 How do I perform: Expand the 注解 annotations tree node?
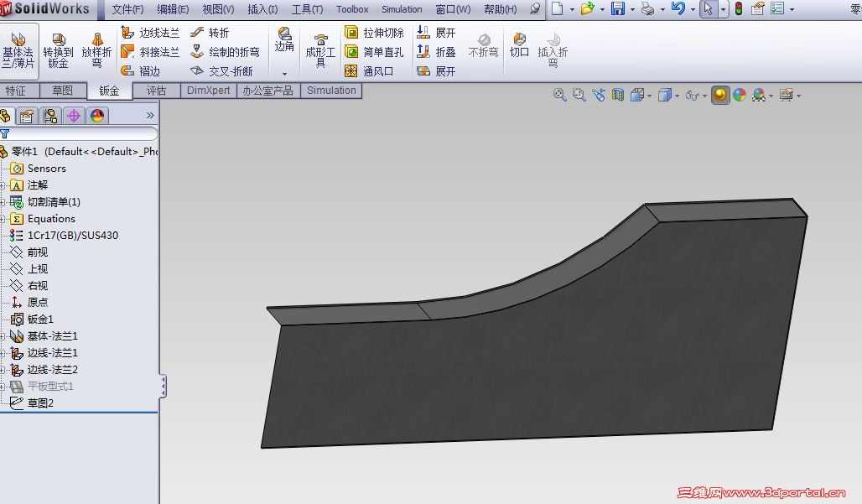[3, 186]
